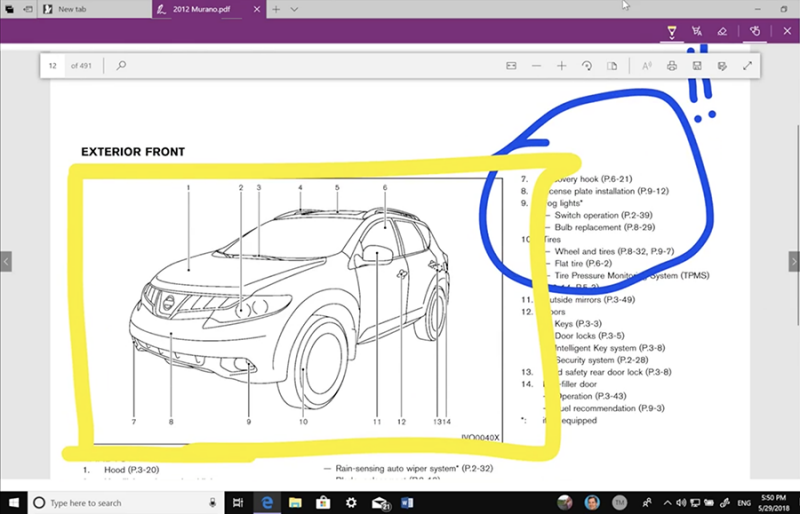Open File Explorer from the taskbar
This screenshot has height=514, width=800.
(x=295, y=503)
